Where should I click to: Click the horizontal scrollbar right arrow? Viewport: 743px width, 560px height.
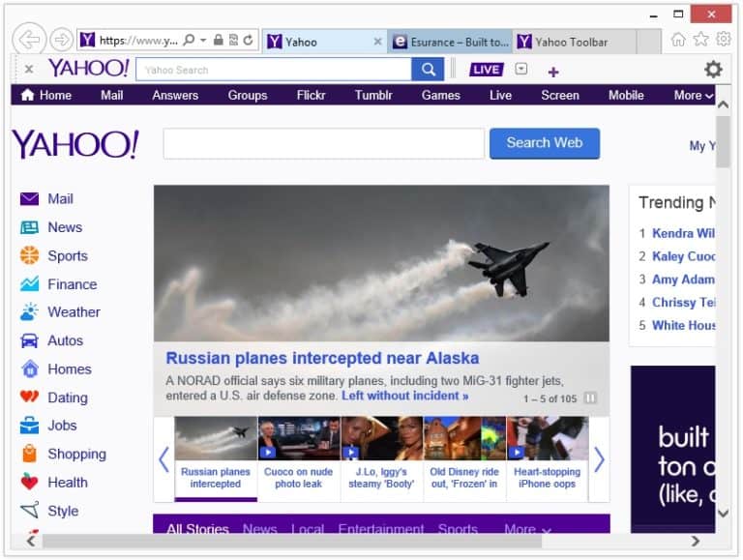coord(696,541)
